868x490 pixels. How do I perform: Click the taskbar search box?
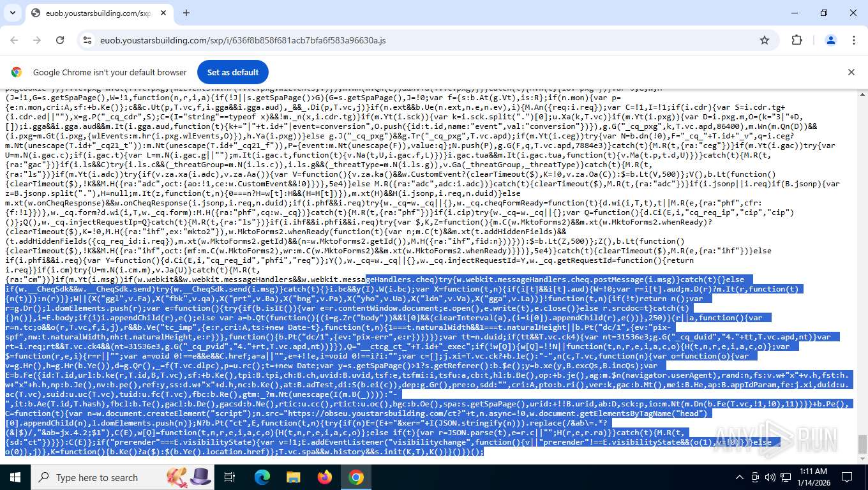coord(121,477)
